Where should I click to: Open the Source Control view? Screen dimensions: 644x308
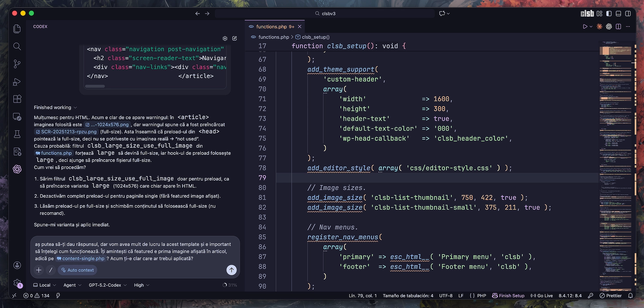tap(17, 64)
